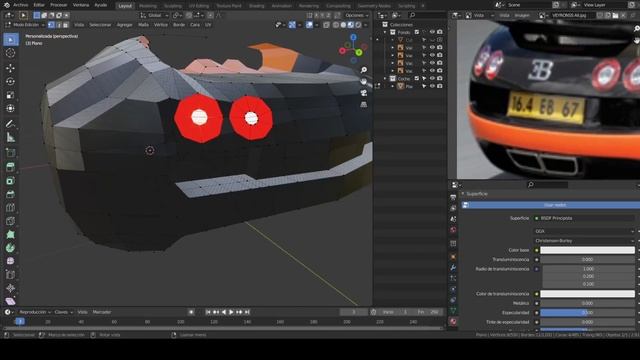The width and height of the screenshot is (640, 360).
Task: Open the Editar menu
Action: pyautogui.click(x=39, y=5)
